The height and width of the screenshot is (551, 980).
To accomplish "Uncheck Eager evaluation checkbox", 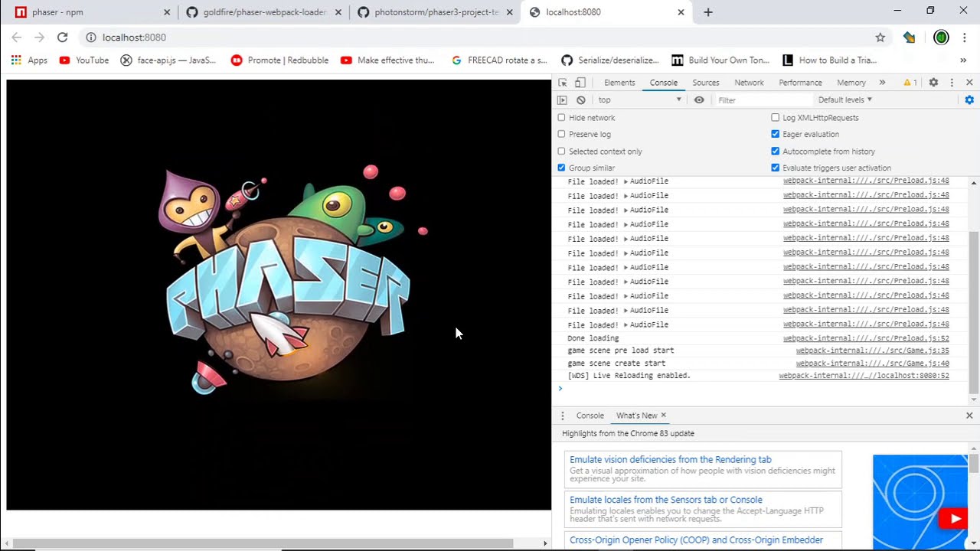I will click(x=775, y=134).
